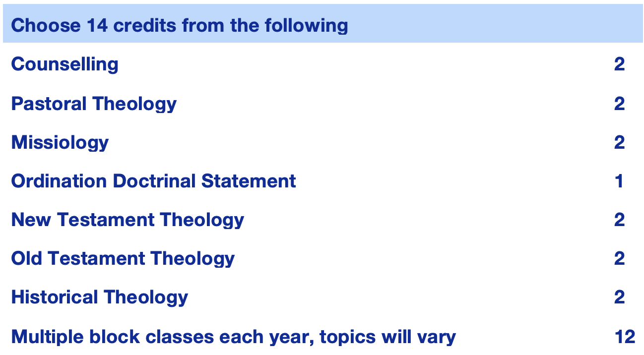
Task: Select the Counselling course name
Action: pyautogui.click(x=64, y=64)
